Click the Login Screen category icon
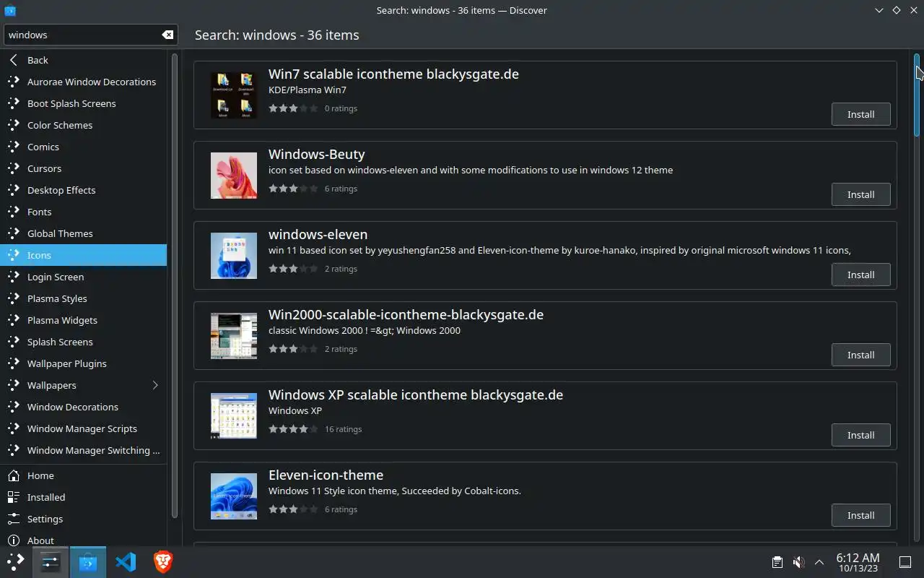924x578 pixels. click(x=14, y=277)
